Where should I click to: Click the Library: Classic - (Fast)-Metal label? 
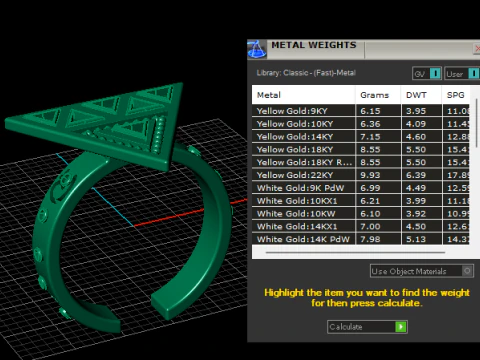click(306, 73)
